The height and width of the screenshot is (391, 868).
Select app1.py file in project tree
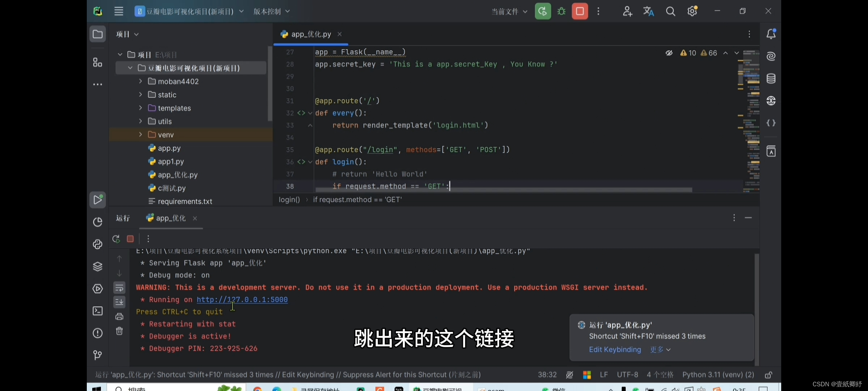pos(170,161)
